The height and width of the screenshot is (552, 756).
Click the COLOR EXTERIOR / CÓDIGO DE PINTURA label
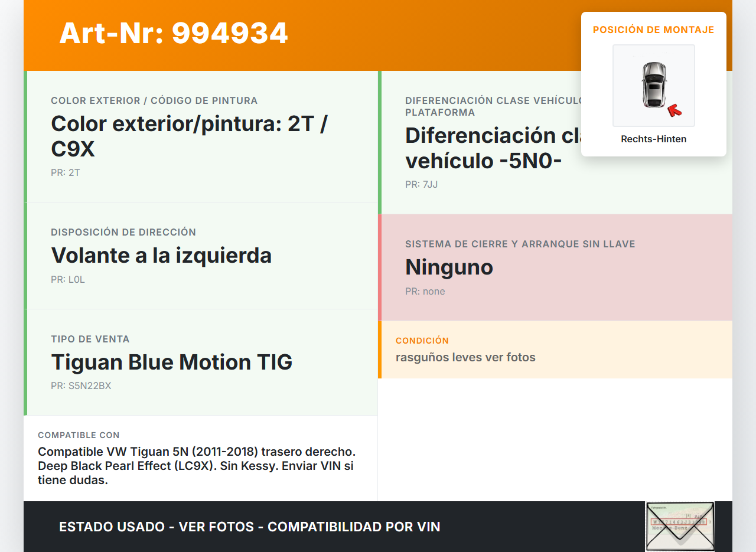point(154,100)
